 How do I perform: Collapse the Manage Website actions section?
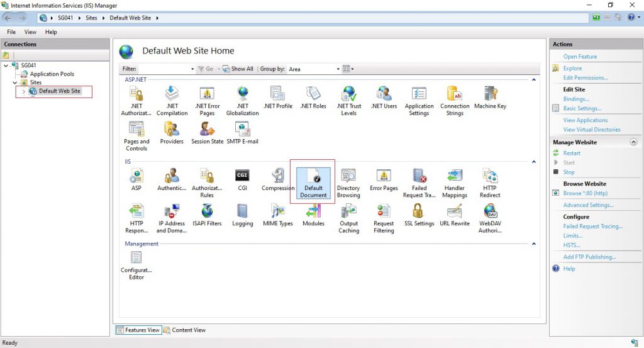pos(633,142)
